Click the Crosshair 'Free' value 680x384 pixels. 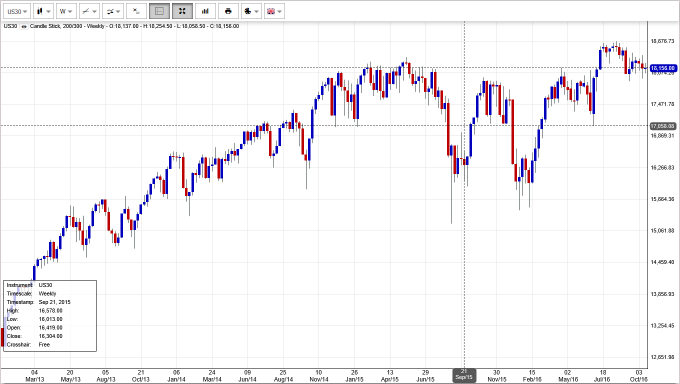click(44, 345)
